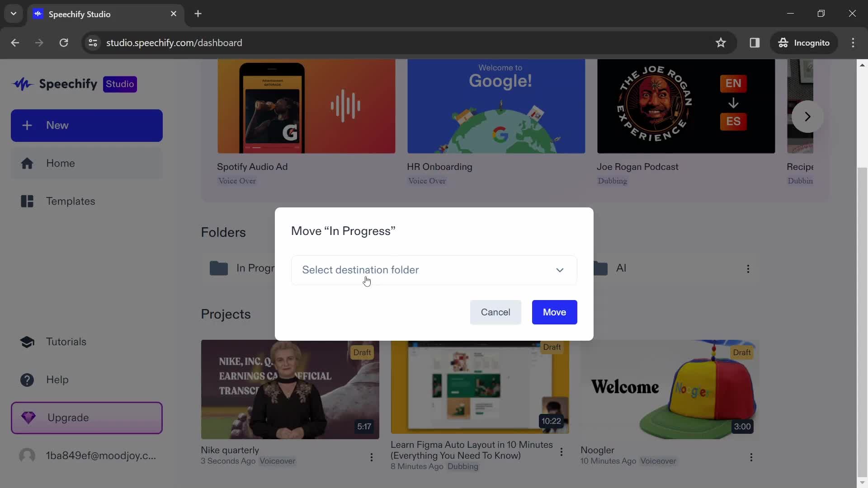The image size is (868, 488).
Task: Click the Move button to confirm
Action: (x=554, y=312)
